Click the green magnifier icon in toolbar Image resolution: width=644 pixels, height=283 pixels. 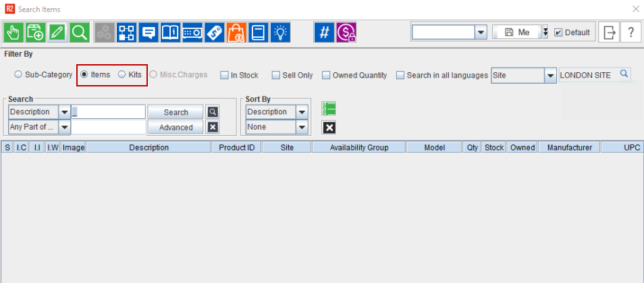[78, 32]
